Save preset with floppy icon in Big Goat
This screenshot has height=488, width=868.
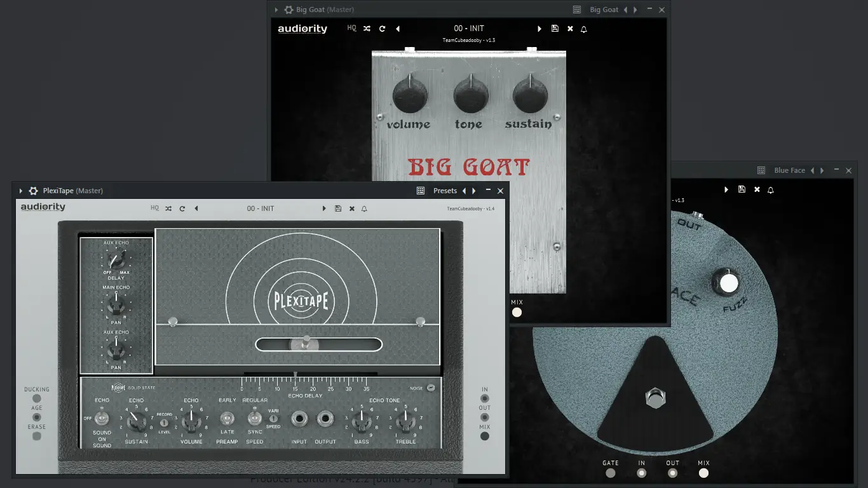tap(555, 29)
